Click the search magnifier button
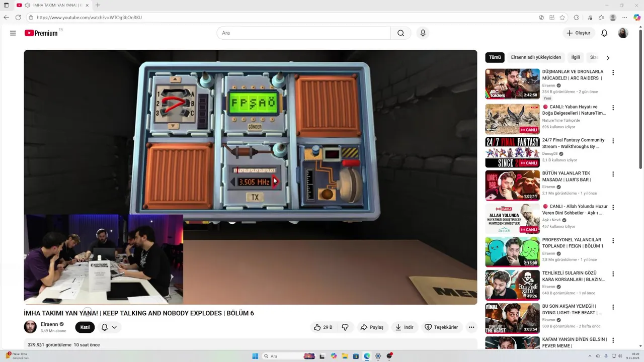Image resolution: width=644 pixels, height=362 pixels. click(400, 33)
